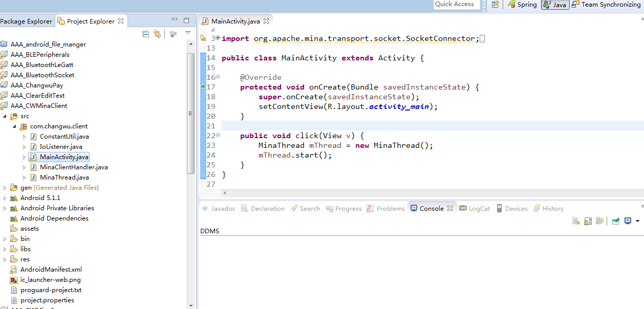Click Word Wrap icon in Console toolbar
The width and height of the screenshot is (644, 309).
(599, 221)
